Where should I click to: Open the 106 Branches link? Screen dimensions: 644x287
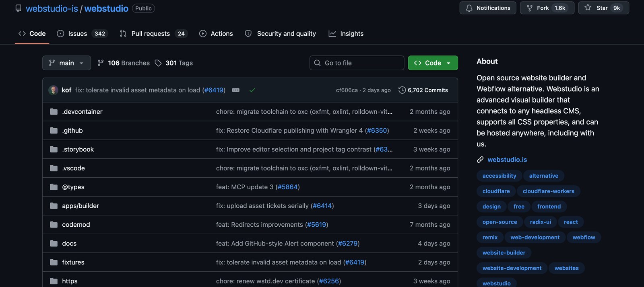pyautogui.click(x=124, y=63)
